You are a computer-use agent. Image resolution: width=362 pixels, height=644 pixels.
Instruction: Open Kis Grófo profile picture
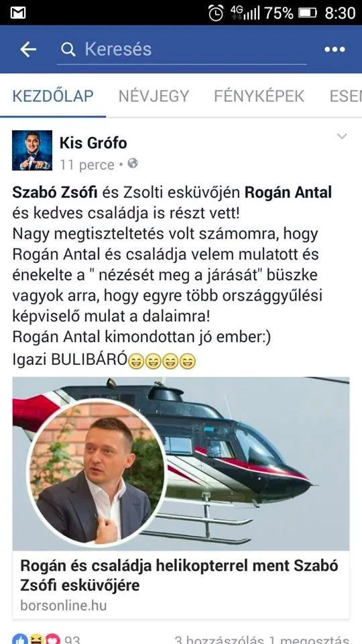(32, 150)
